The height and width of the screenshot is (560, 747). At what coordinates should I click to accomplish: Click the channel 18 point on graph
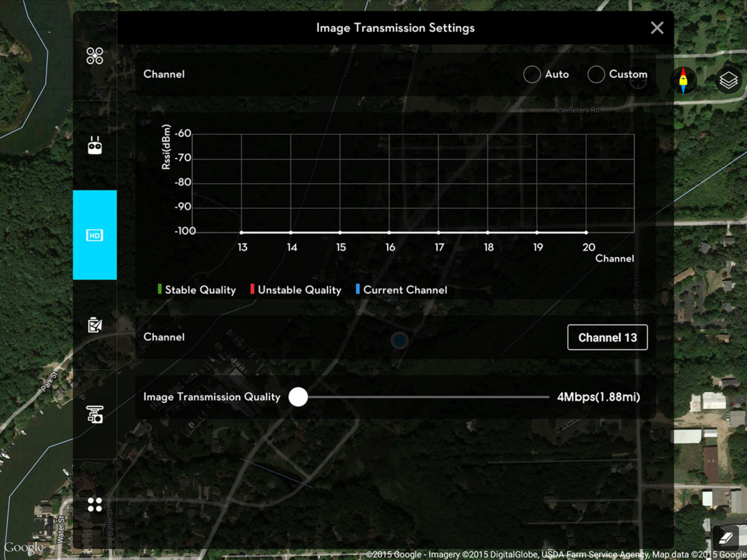[487, 233]
